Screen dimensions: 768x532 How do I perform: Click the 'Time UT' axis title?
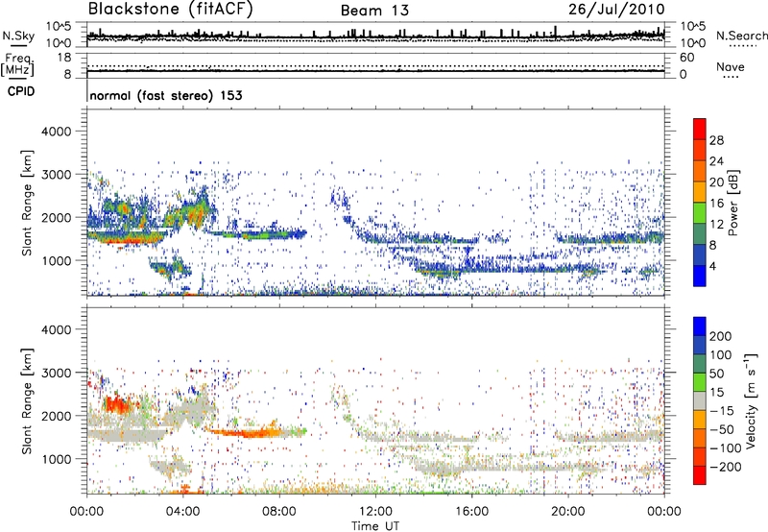click(x=375, y=526)
